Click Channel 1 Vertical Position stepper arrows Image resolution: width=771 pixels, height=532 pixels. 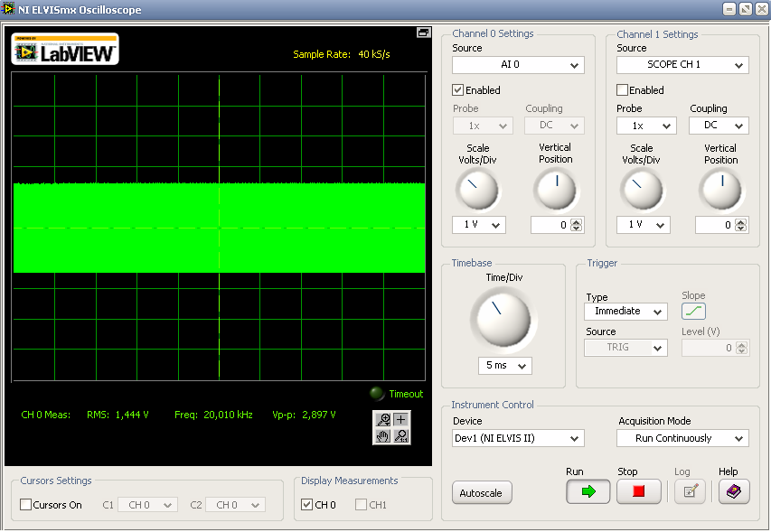(x=740, y=225)
